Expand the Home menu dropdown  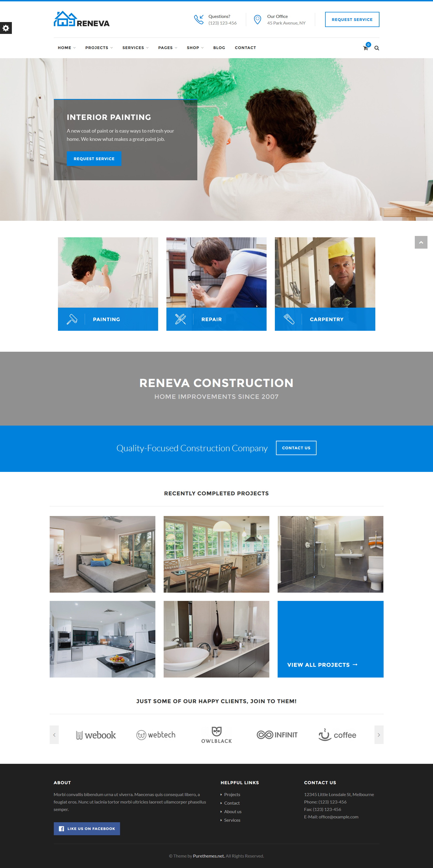(x=67, y=48)
